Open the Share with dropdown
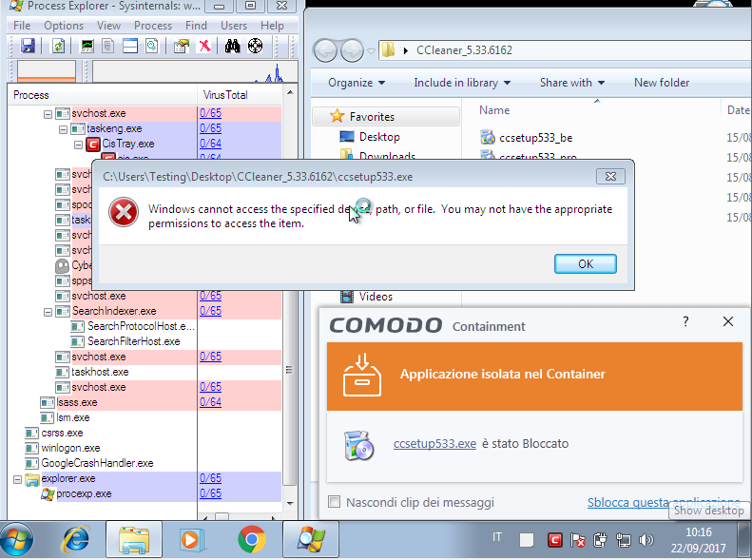The height and width of the screenshot is (560, 752). pos(571,83)
